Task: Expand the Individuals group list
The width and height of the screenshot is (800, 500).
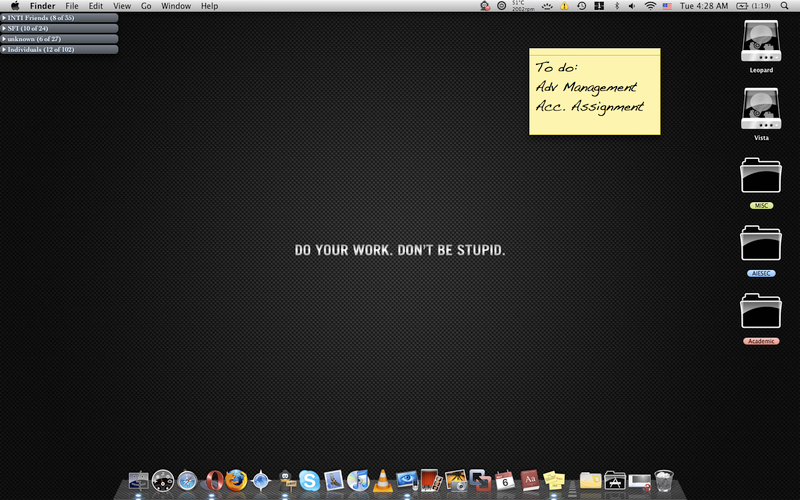Action: (5, 49)
